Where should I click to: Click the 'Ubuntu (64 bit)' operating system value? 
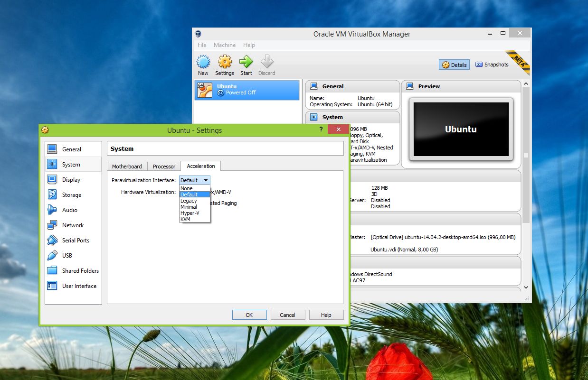[375, 104]
